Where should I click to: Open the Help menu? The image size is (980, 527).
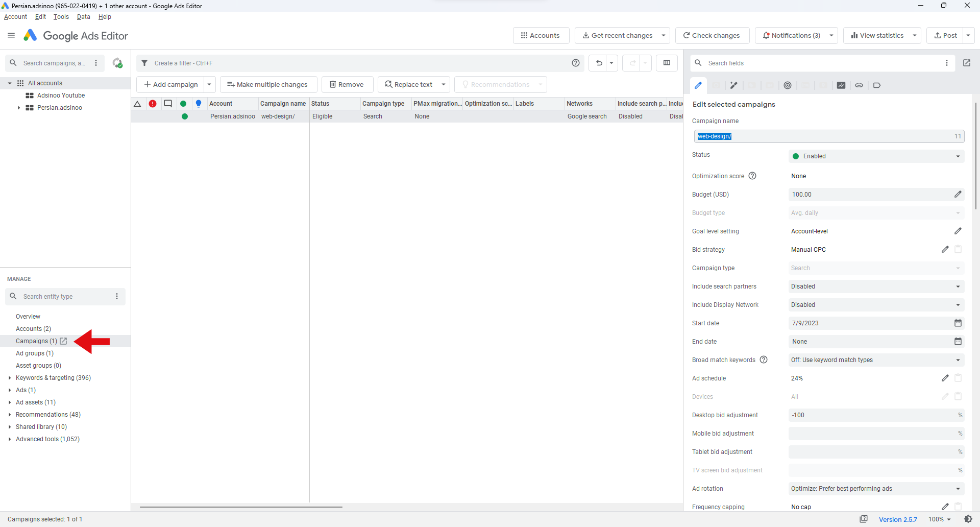105,17
